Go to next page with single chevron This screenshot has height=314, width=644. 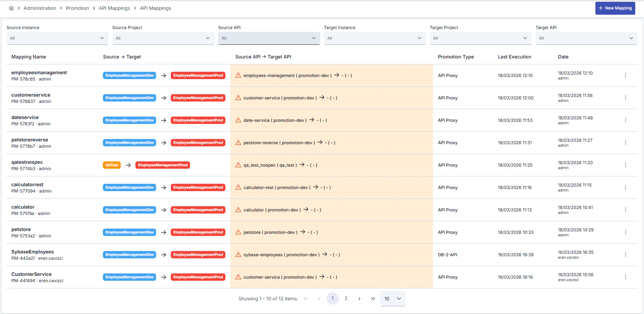[x=359, y=299]
